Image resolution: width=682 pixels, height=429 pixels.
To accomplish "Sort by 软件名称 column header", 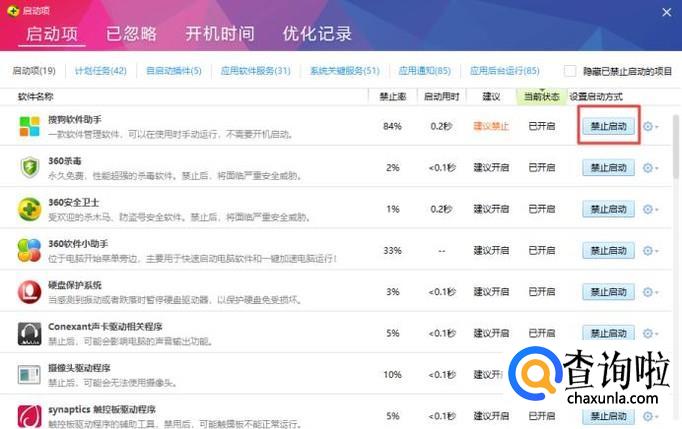I will (x=36, y=97).
